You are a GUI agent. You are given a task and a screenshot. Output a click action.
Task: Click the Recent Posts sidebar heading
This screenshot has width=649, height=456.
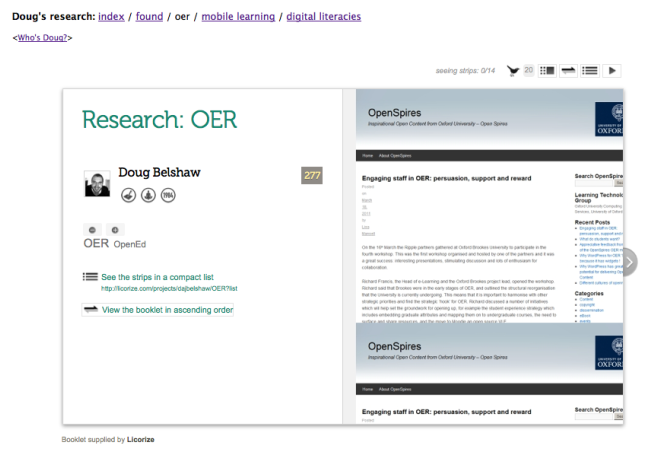(592, 222)
